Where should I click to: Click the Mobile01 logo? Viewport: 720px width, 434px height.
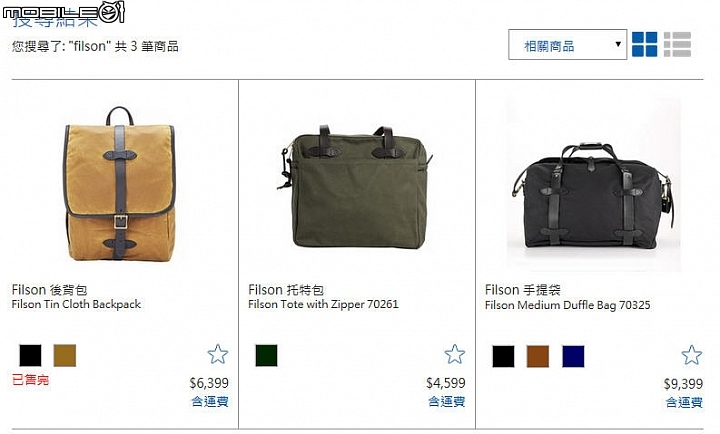pos(63,12)
